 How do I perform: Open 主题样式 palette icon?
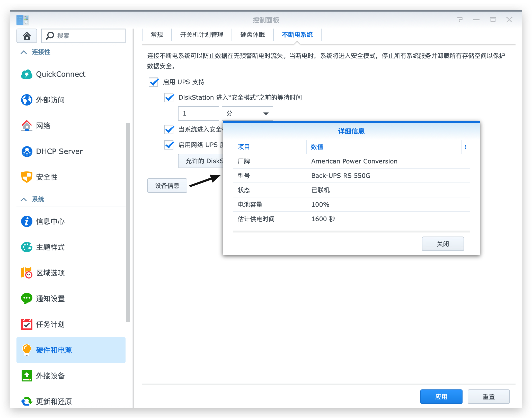click(x=27, y=247)
